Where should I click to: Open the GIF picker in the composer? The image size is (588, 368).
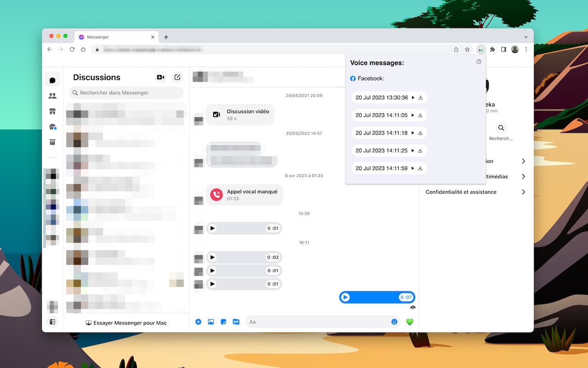point(236,322)
